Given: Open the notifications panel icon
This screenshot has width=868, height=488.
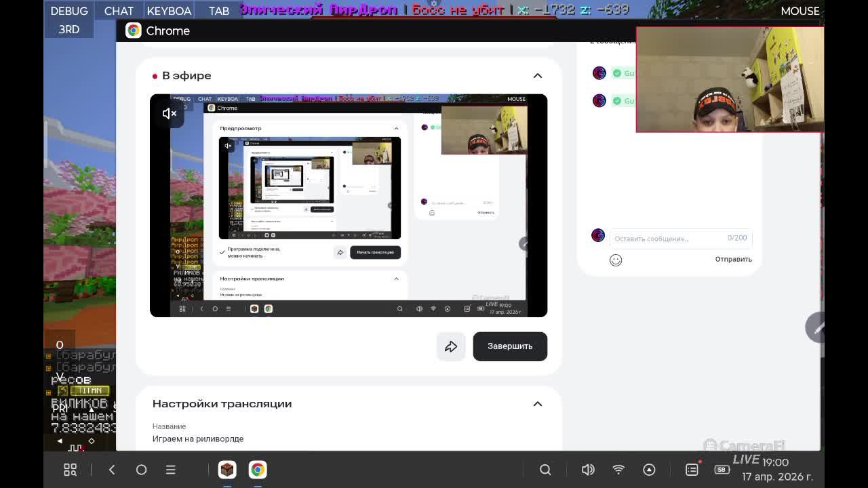Looking at the screenshot, I should [692, 470].
